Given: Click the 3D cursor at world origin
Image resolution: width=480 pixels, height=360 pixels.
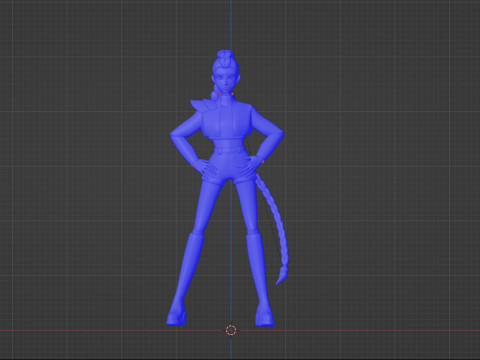Looking at the screenshot, I should pyautogui.click(x=231, y=330).
